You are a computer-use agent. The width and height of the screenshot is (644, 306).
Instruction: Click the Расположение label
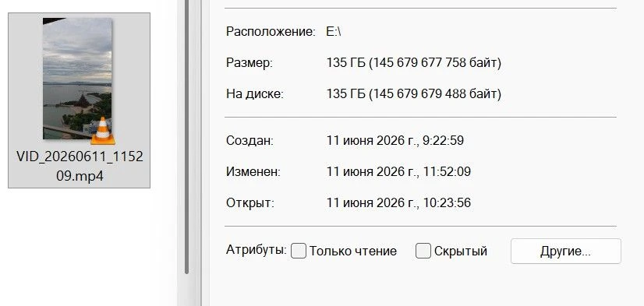(271, 32)
